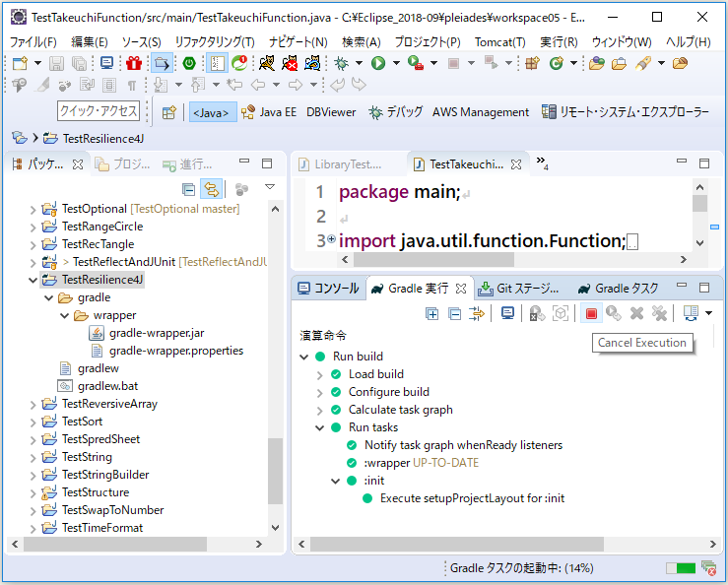The image size is (728, 585).
Task: Toggle Link with Editor in Package Explorer
Action: (211, 189)
